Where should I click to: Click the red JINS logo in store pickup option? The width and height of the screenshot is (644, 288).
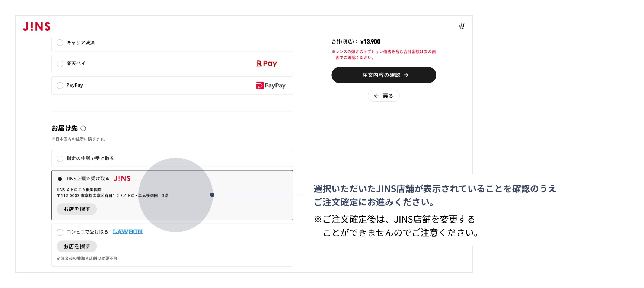point(122,179)
